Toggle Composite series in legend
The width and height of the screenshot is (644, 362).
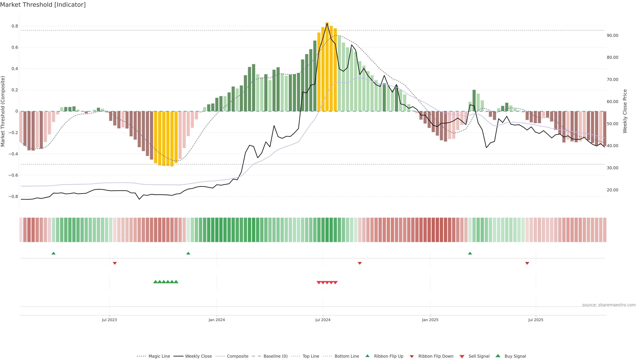click(x=237, y=356)
